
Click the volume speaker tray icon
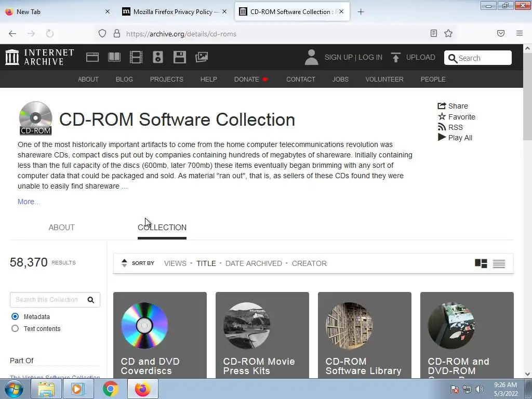coord(479,389)
